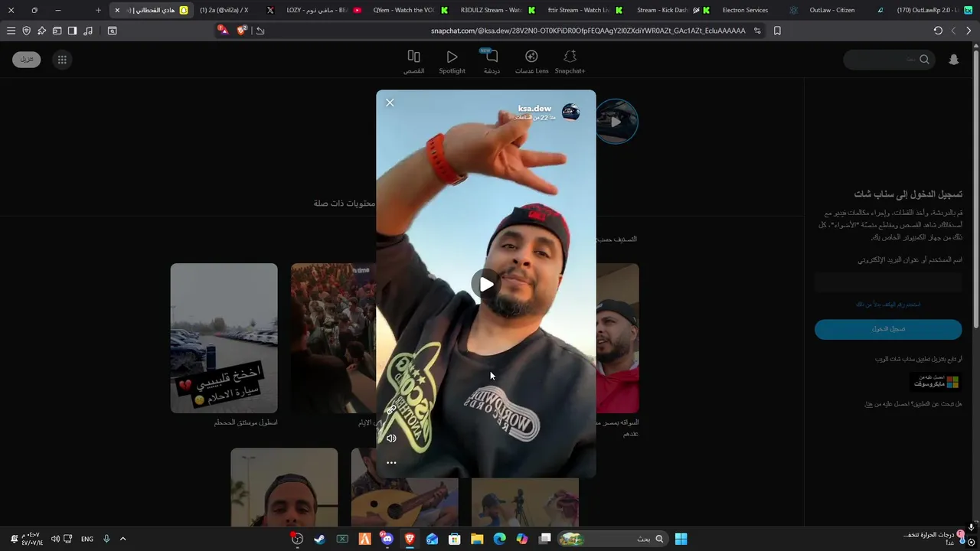
Task: Click the Leo AI sparkle icon
Action: point(41,31)
